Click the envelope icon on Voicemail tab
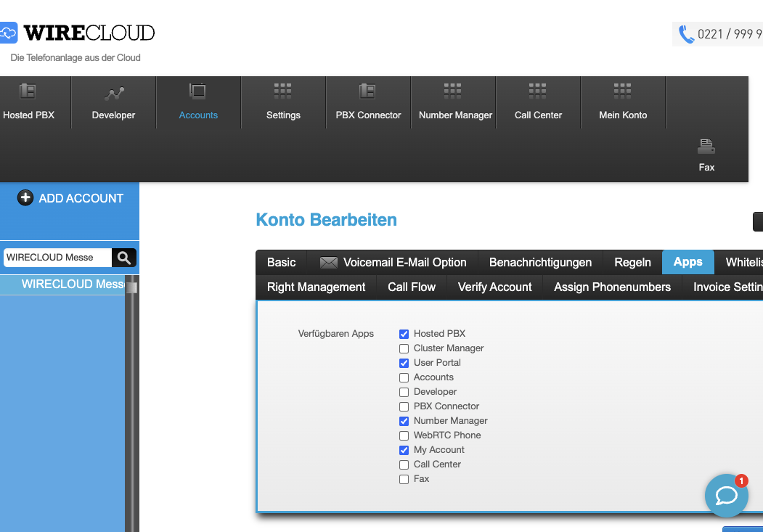Screen dimensions: 763x532 [x=328, y=263]
